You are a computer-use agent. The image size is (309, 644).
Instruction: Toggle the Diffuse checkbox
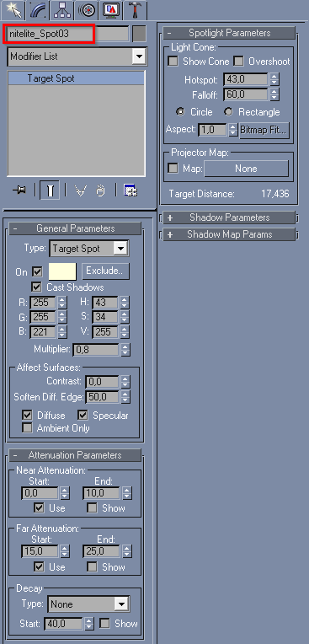(x=27, y=416)
